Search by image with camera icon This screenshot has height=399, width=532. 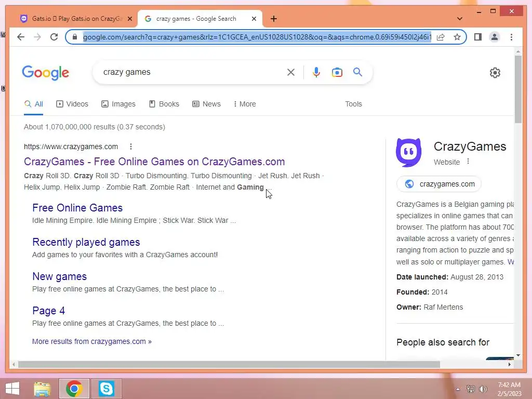pos(337,72)
